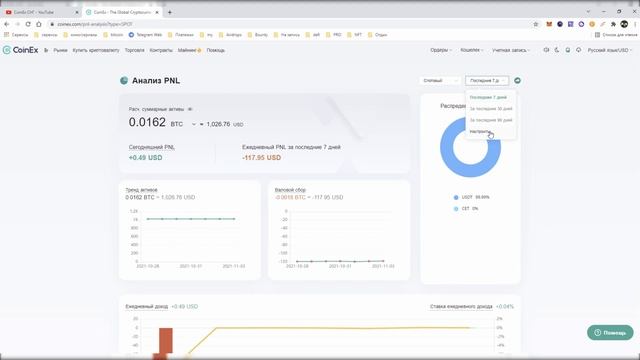The width and height of the screenshot is (640, 360).
Task: Open the Спотовый account type dropdown
Action: point(440,80)
